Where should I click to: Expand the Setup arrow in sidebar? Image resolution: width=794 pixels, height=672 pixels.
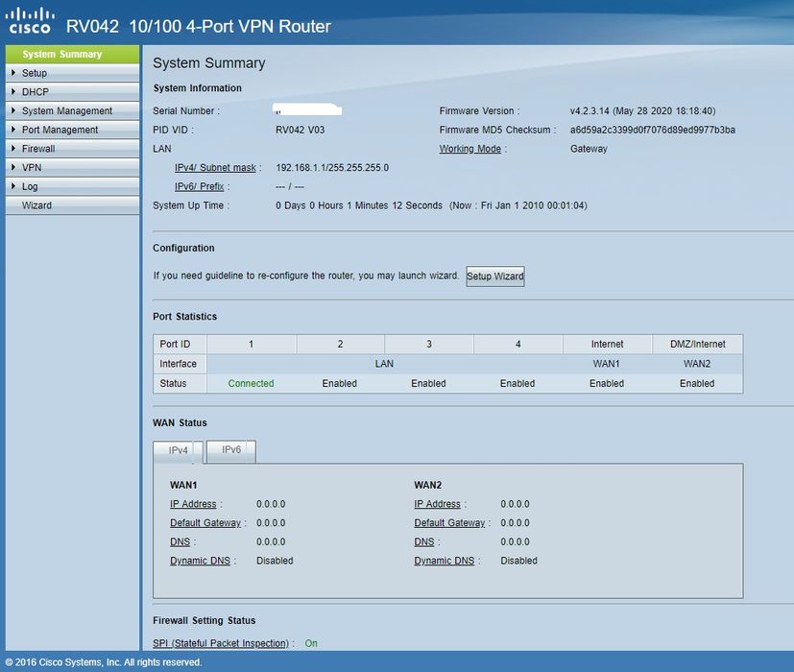(13, 72)
